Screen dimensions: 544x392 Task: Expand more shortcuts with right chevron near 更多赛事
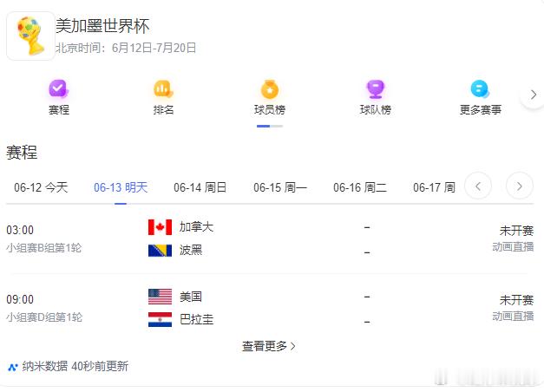(534, 95)
